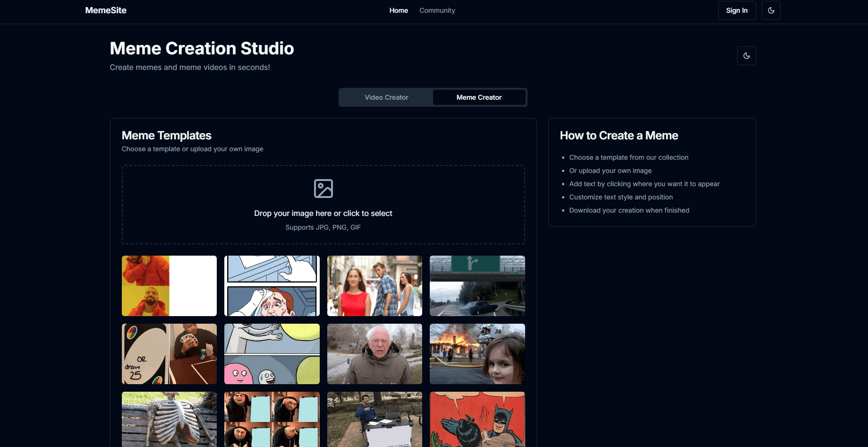Select the UNO Draw 25 template
The height and width of the screenshot is (447, 868).
pos(169,354)
